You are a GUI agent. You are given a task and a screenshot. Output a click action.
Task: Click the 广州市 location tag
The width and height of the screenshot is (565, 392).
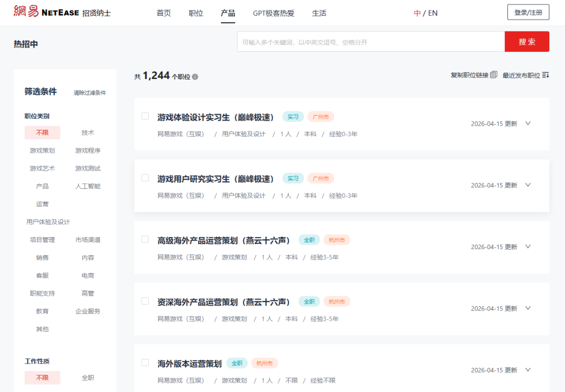(x=321, y=117)
